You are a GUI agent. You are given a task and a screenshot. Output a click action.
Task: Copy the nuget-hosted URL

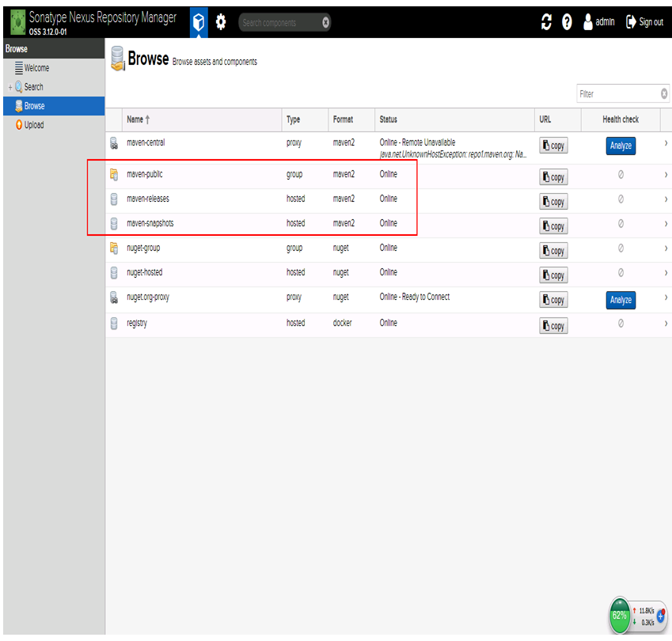pos(553,275)
